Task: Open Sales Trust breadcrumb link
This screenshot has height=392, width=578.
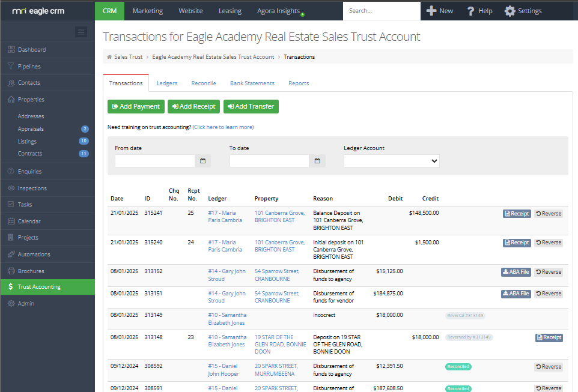Action: pos(129,57)
